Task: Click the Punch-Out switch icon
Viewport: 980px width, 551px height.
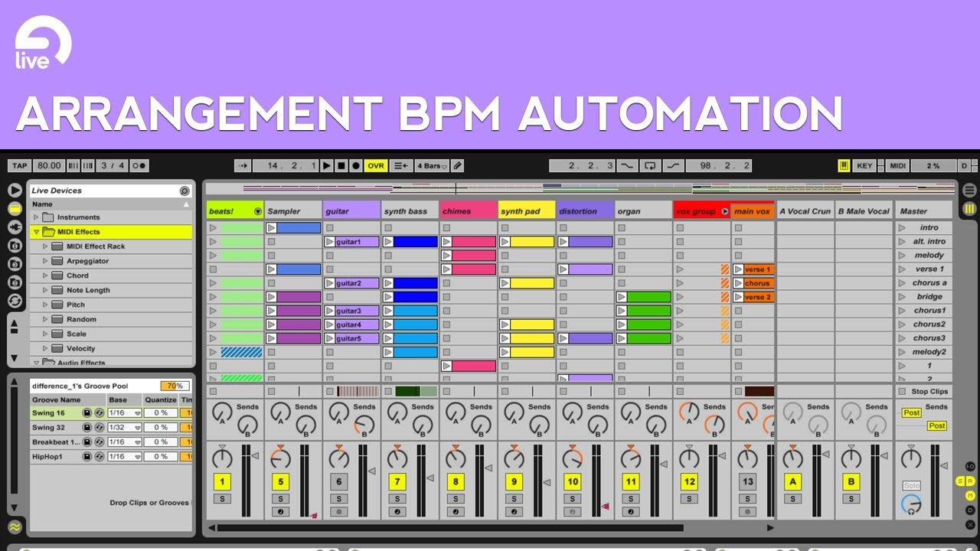Action: pos(673,165)
